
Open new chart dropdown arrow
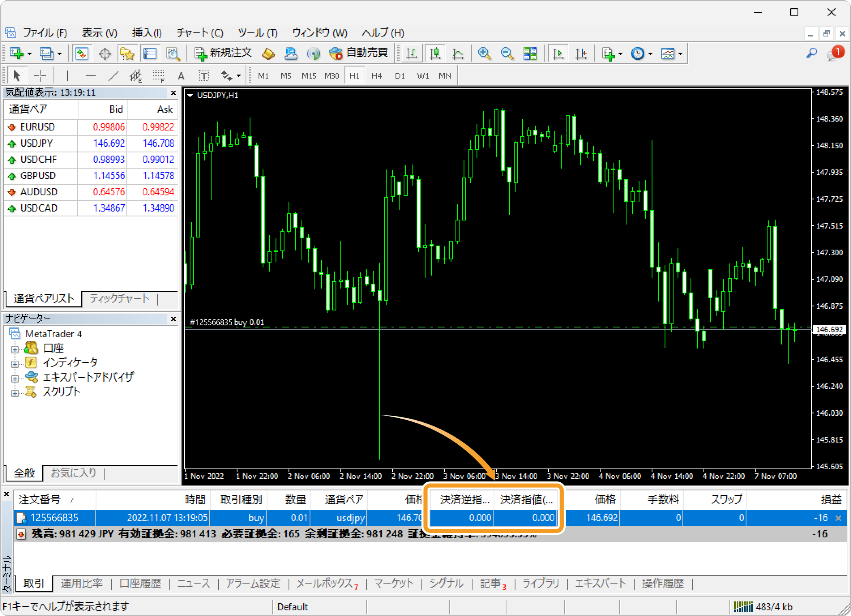(x=29, y=53)
